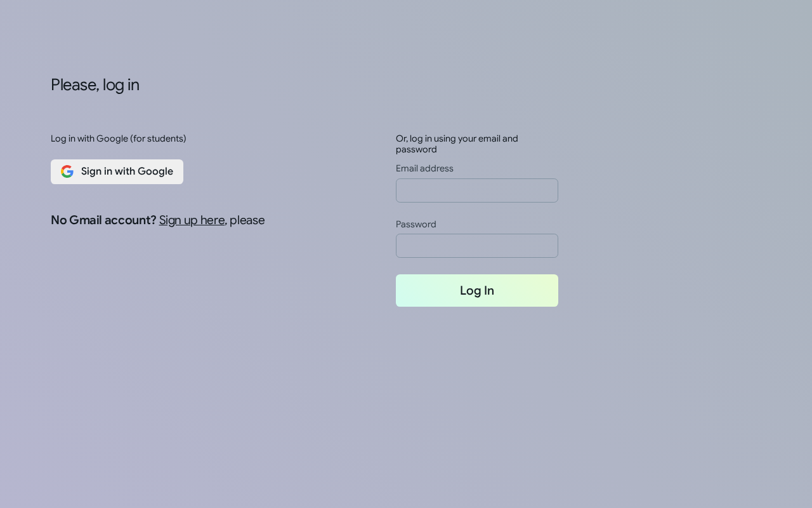Viewport: 812px width, 508px height.
Task: Click the Log In text on gradient button
Action: point(477,290)
